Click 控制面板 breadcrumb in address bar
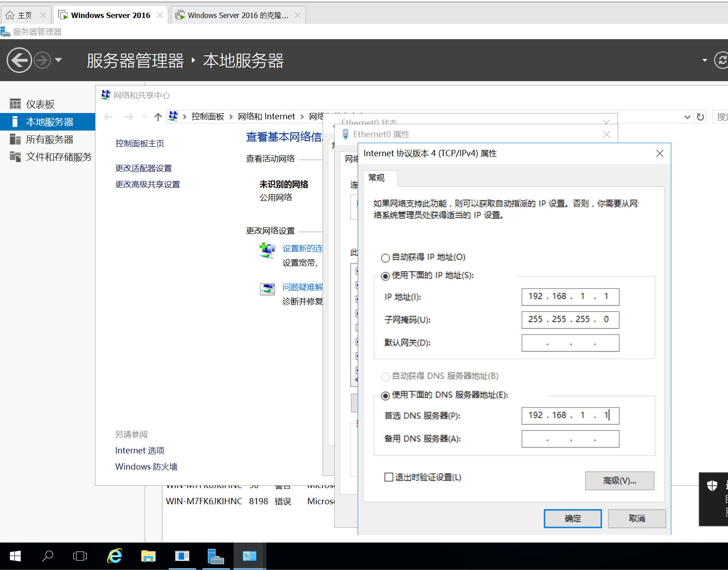Image resolution: width=728 pixels, height=570 pixels. (x=208, y=117)
